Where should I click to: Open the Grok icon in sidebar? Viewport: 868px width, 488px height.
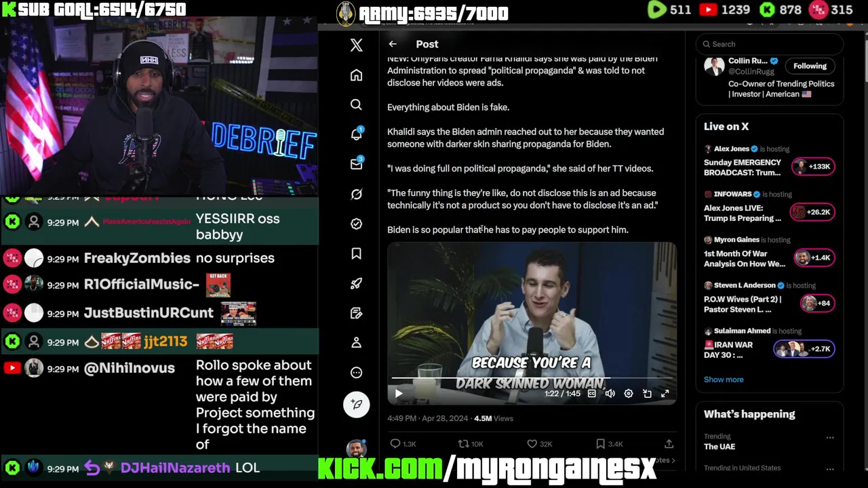tap(356, 194)
